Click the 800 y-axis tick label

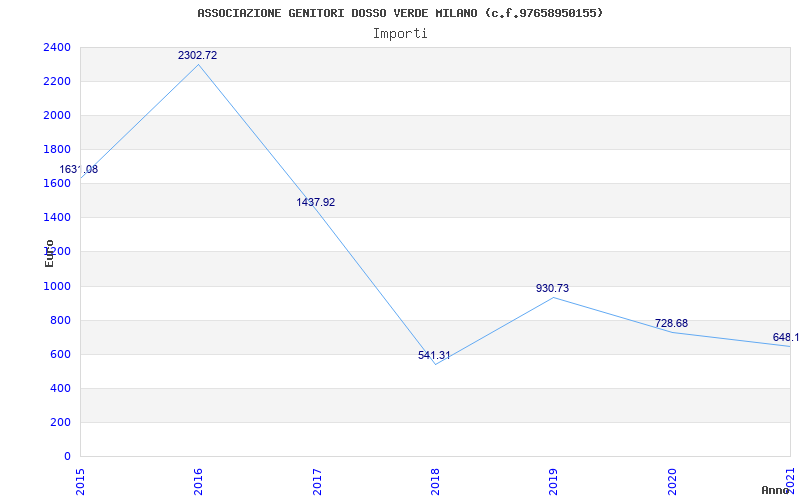click(61, 320)
